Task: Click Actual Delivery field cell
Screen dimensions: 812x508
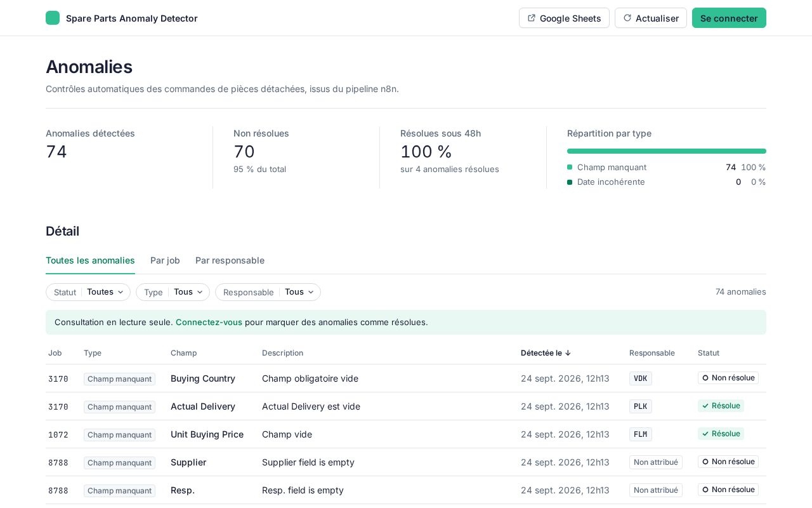Action: (x=203, y=406)
